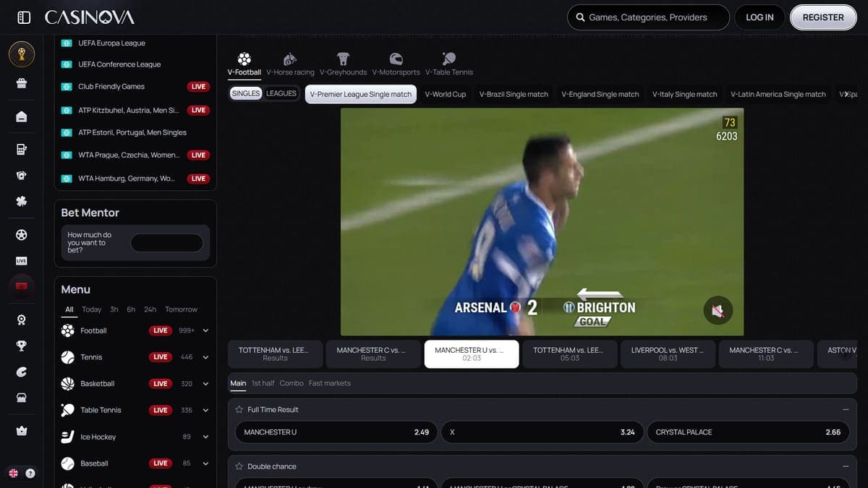Go to the home icon in sidebar
Screen dimensions: 868x488
pos(22,116)
